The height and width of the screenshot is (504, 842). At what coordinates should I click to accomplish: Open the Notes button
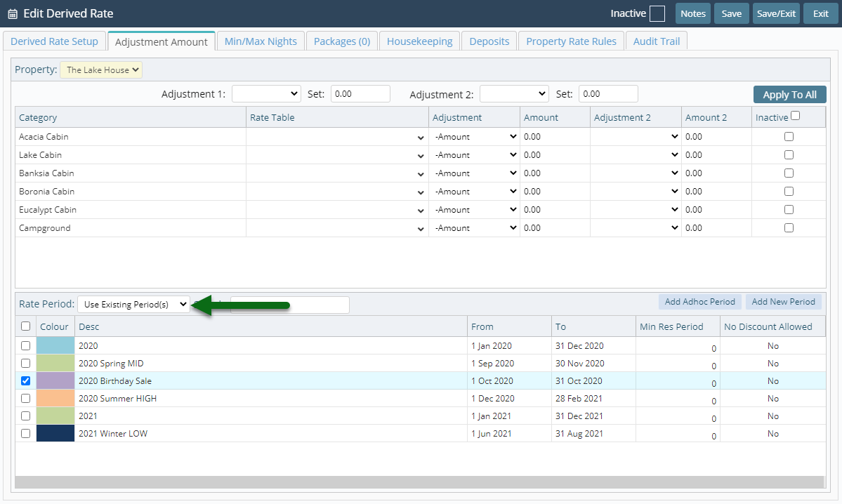tap(692, 13)
